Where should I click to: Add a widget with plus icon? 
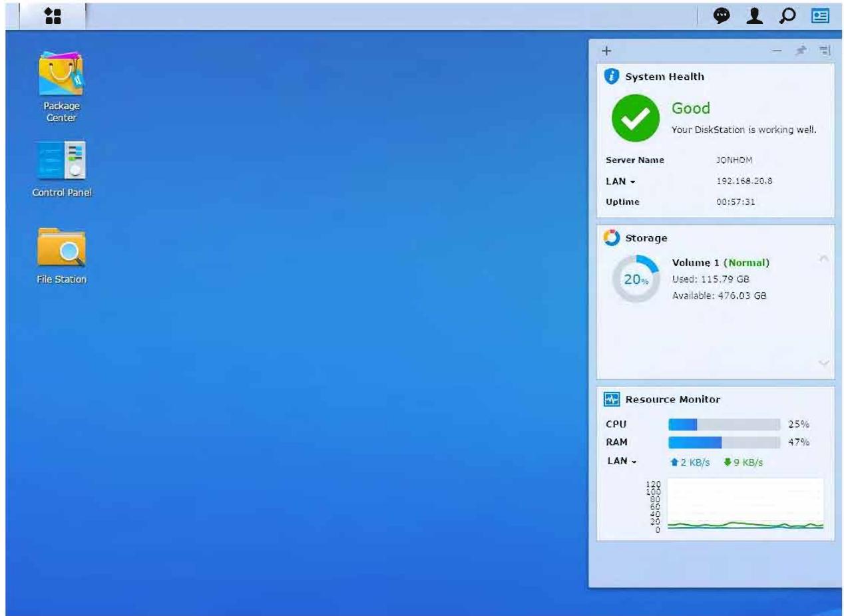click(x=606, y=51)
